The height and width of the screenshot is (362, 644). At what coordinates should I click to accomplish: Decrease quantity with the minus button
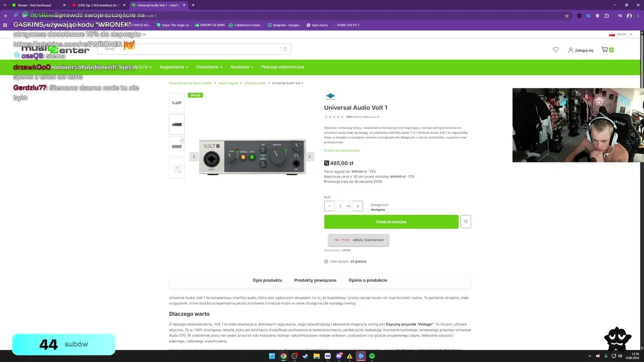[330, 206]
